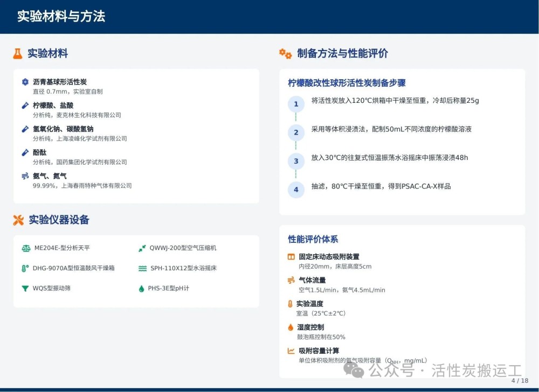
Task: Click step 4 numbered circle
Action: click(x=295, y=190)
